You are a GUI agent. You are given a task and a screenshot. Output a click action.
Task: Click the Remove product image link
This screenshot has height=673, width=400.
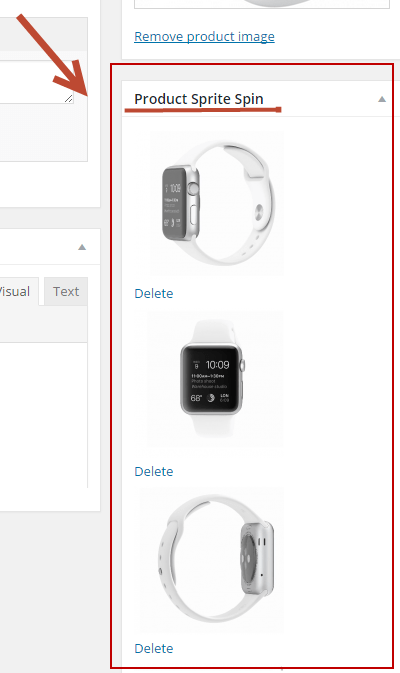pyautogui.click(x=204, y=36)
